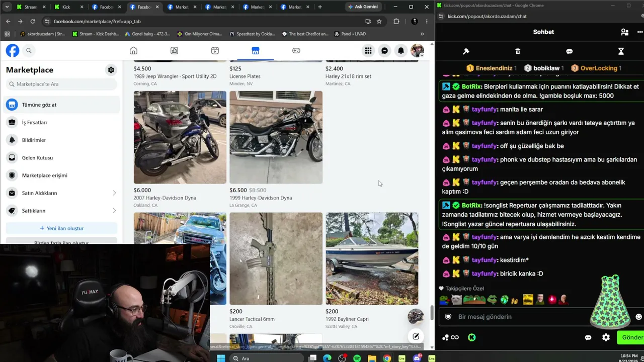644x362 pixels.
Task: Open the Harley 21x18 rim set listing
Action: 348,76
